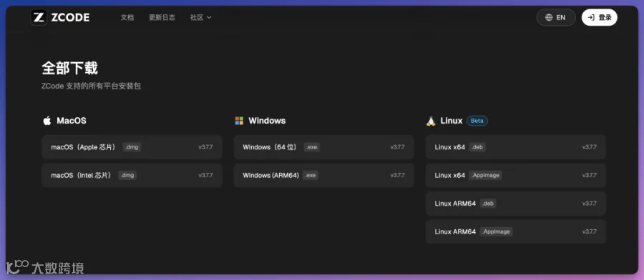Viewport: 644px width, 280px height.
Task: Download macOS Apple 芯片 installer
Action: tap(132, 146)
